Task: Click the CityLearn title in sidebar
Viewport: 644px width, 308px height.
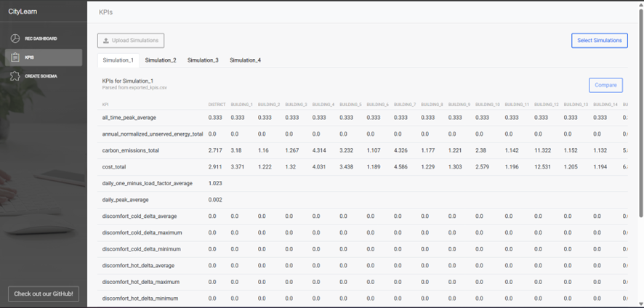Action: point(22,12)
